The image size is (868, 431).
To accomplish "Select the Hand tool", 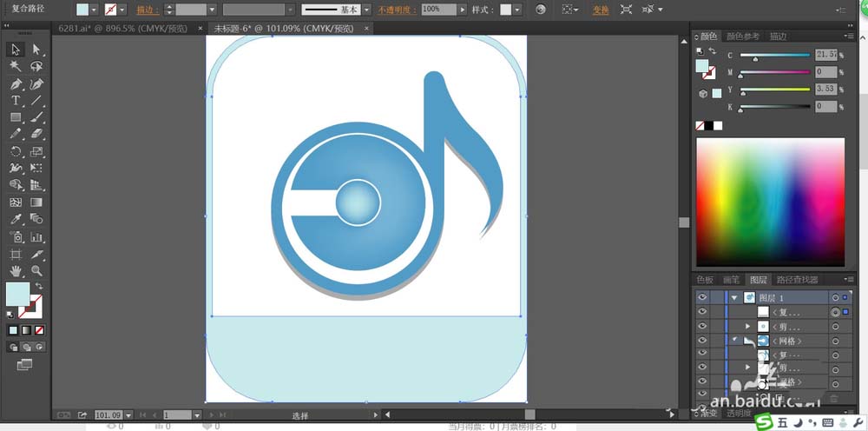I will click(x=16, y=271).
